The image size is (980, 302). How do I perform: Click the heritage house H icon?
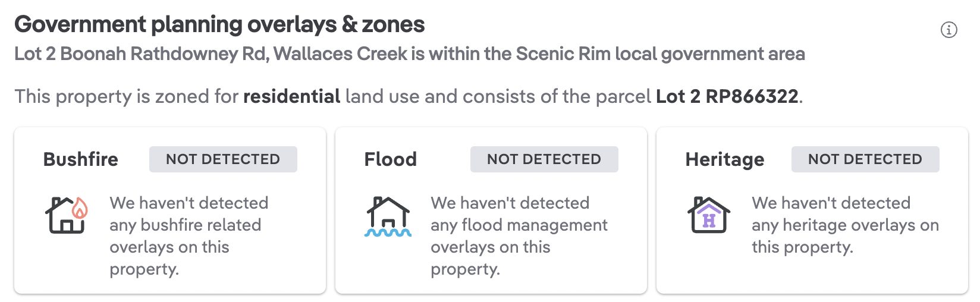[709, 215]
